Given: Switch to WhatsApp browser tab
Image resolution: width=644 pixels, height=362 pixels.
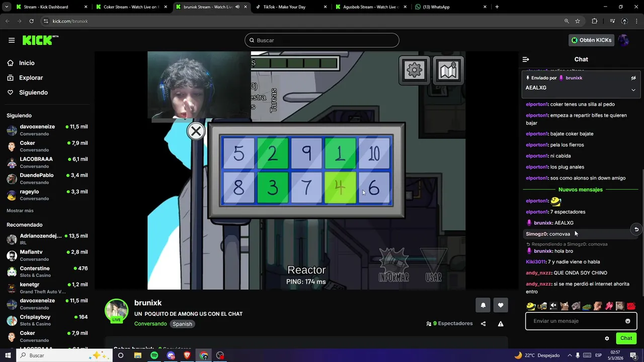Looking at the screenshot, I should (x=450, y=7).
